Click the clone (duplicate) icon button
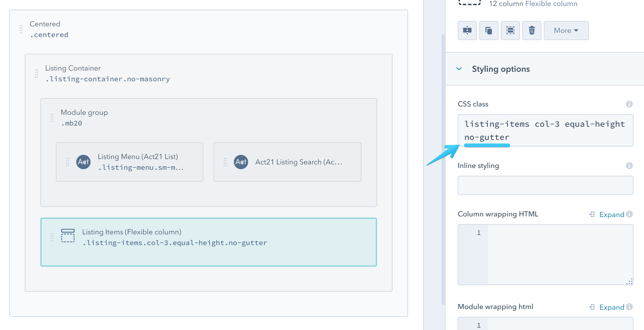 pos(489,30)
